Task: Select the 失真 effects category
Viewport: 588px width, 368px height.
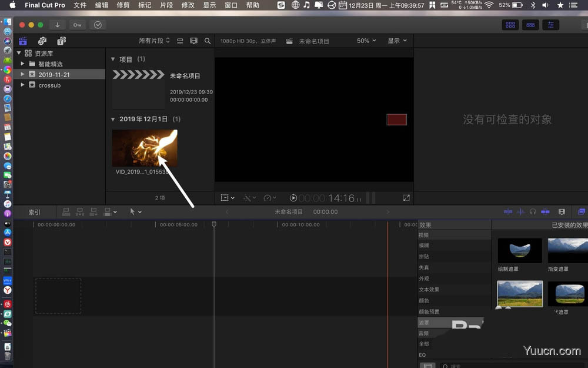Action: pos(454,267)
